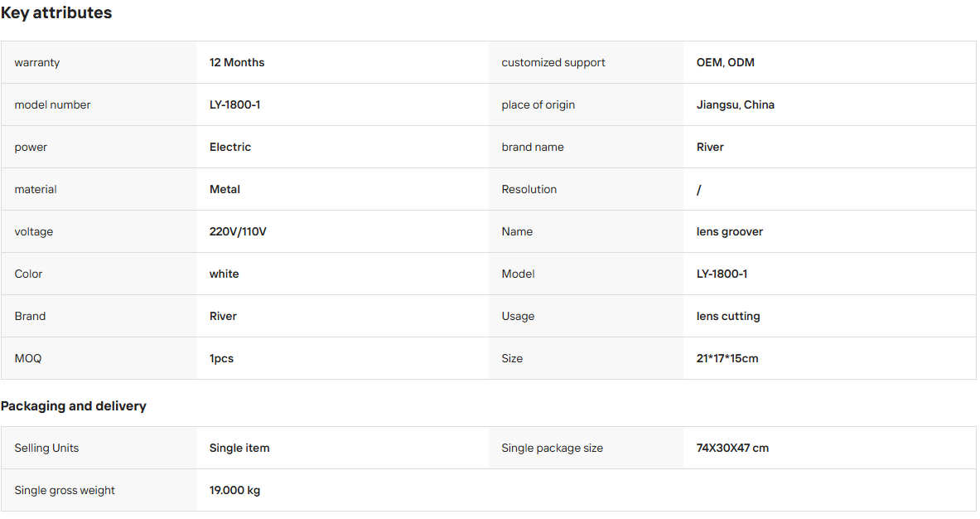Click the Packaging and delivery heading
The width and height of the screenshot is (980, 519).
73,405
